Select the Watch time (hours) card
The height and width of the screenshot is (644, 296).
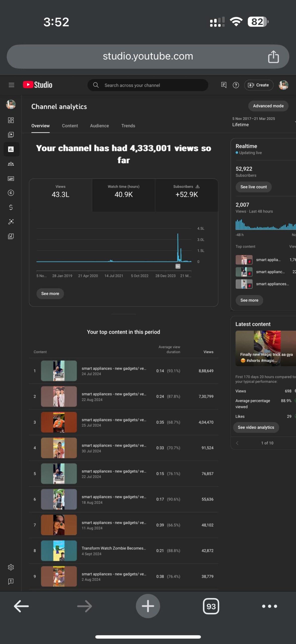click(x=124, y=195)
